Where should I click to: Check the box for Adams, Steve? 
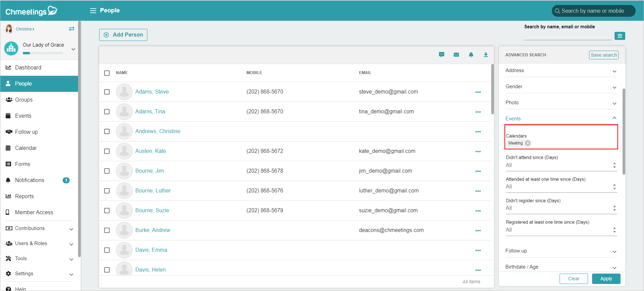coord(107,92)
